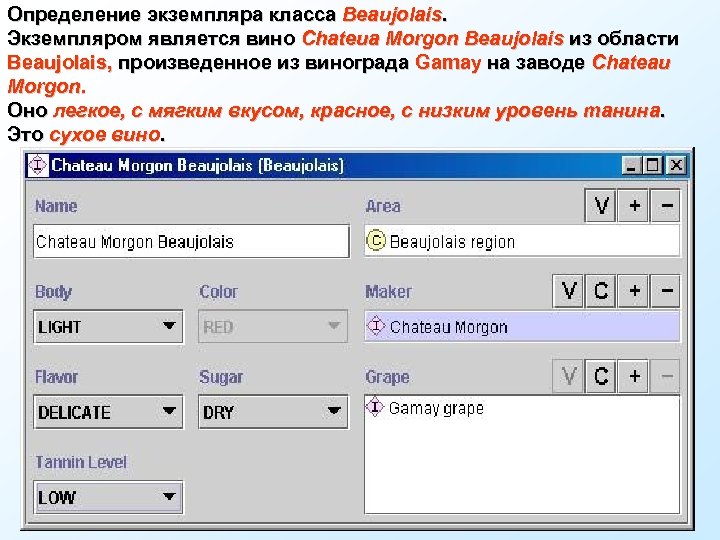Open the disabled Color dropdown showing RED
Image resolution: width=720 pixels, height=540 pixels.
click(x=273, y=326)
